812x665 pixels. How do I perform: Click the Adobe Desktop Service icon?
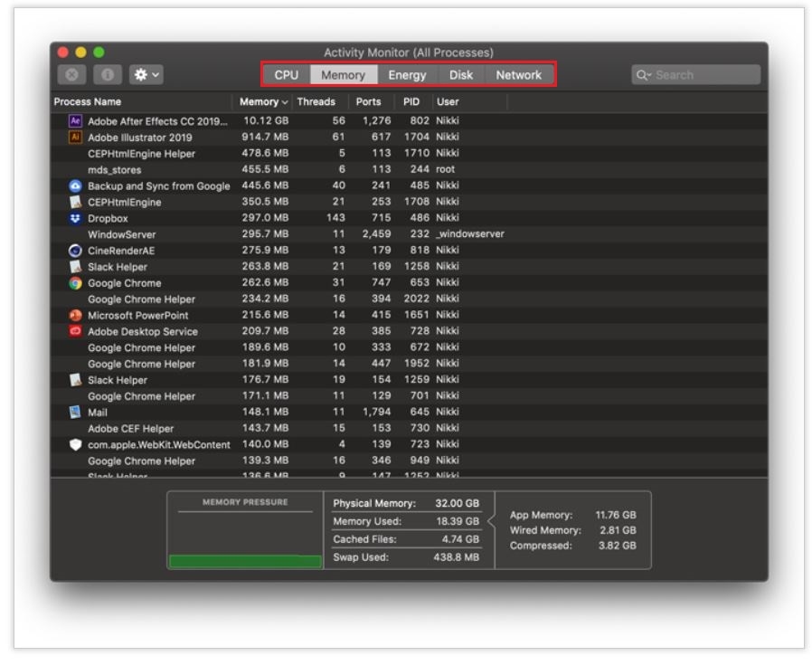click(x=75, y=330)
